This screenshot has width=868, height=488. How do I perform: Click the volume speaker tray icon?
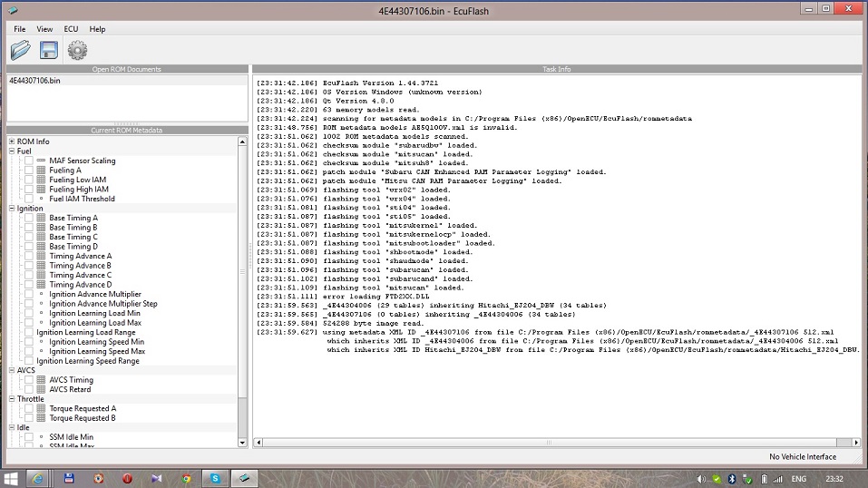tap(701, 479)
